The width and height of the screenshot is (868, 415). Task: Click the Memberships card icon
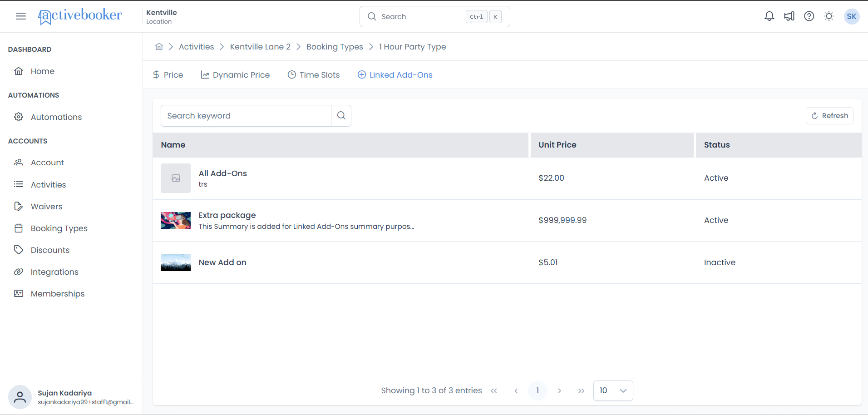[x=19, y=293]
